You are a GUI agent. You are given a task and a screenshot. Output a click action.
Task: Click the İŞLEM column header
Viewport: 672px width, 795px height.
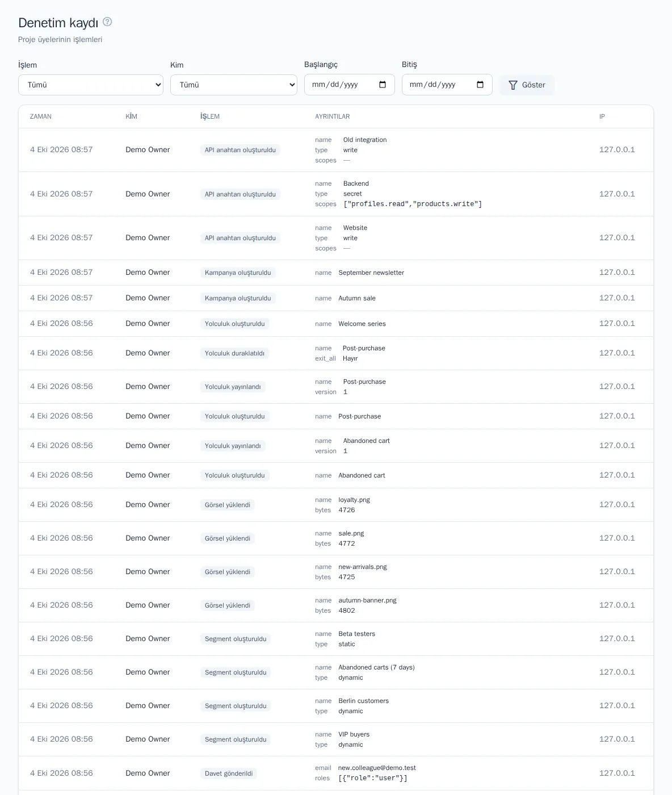click(210, 116)
